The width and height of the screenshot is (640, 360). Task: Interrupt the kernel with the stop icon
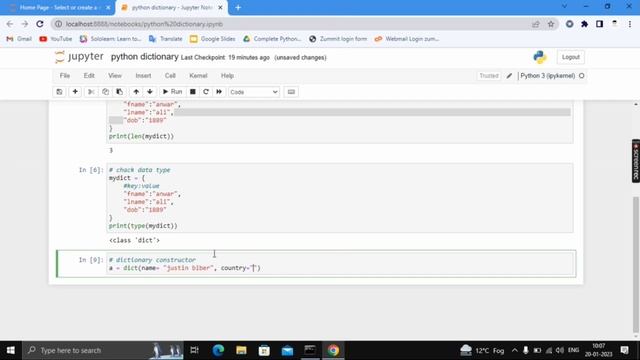(193, 92)
